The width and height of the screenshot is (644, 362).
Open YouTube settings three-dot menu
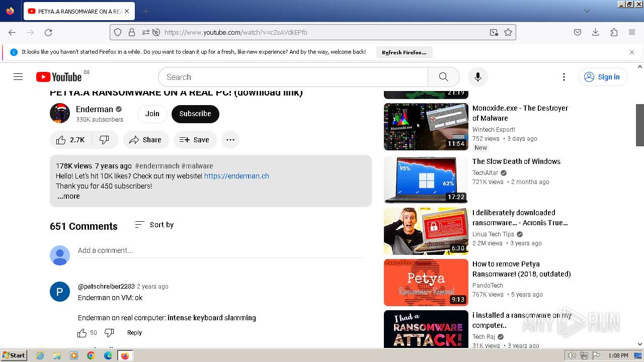click(563, 77)
